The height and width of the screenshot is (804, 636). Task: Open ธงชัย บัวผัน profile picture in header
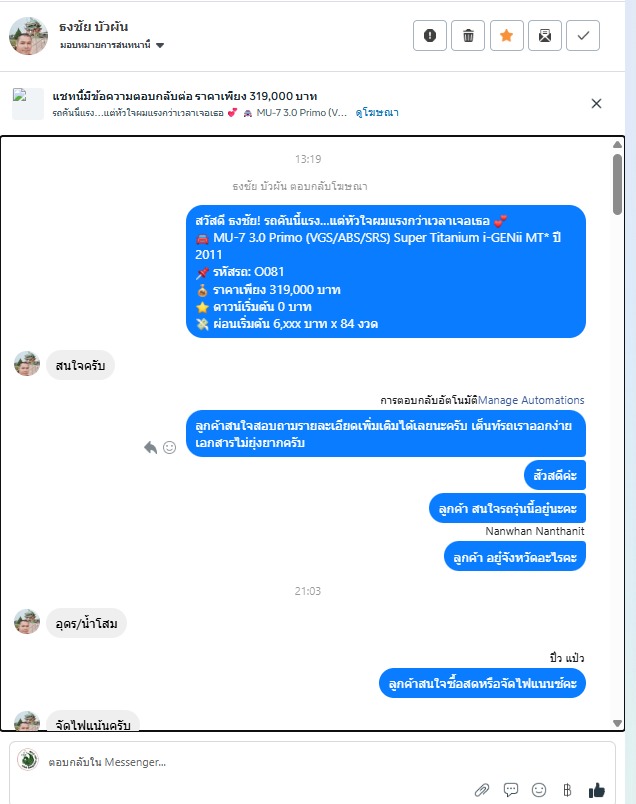coord(29,36)
